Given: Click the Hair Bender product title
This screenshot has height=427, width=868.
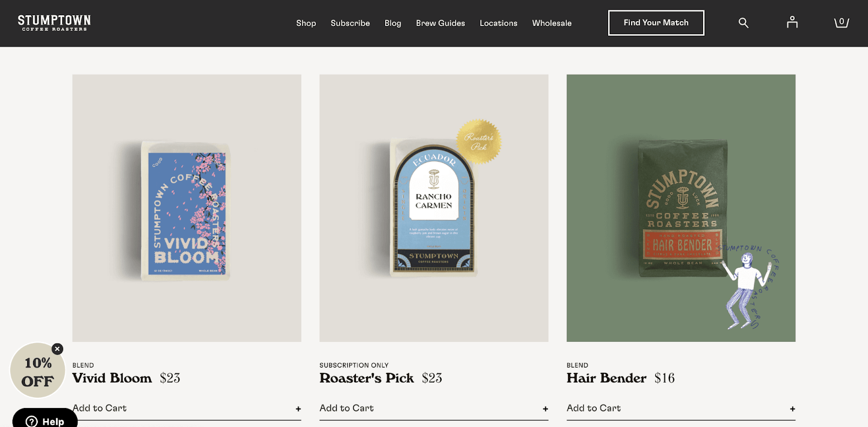Looking at the screenshot, I should [607, 378].
